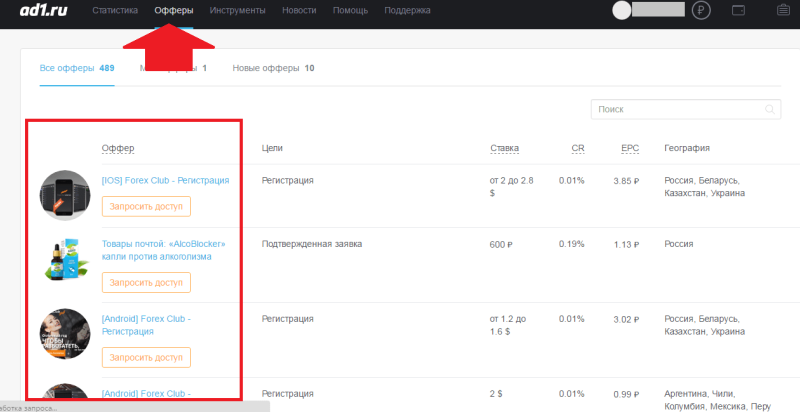This screenshot has height=412, width=800.
Task: Click the CR column header
Action: (578, 148)
